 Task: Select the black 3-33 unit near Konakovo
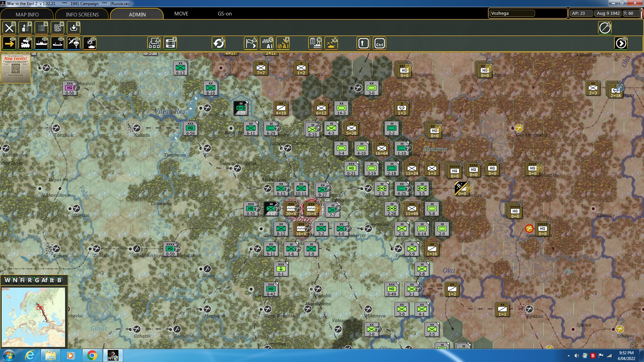[241, 108]
